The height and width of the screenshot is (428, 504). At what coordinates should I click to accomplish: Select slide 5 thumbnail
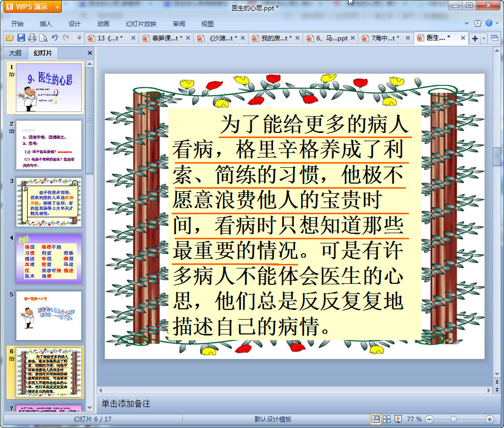point(49,316)
